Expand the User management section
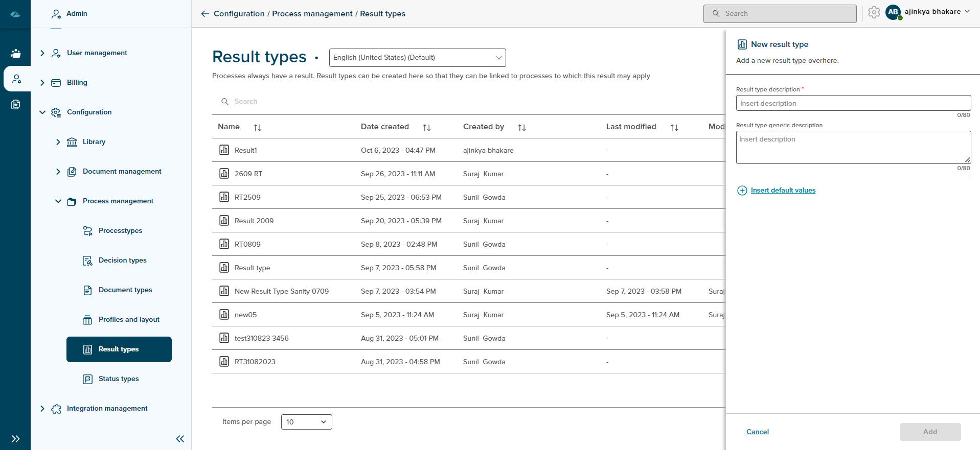980x450 pixels. (x=42, y=53)
